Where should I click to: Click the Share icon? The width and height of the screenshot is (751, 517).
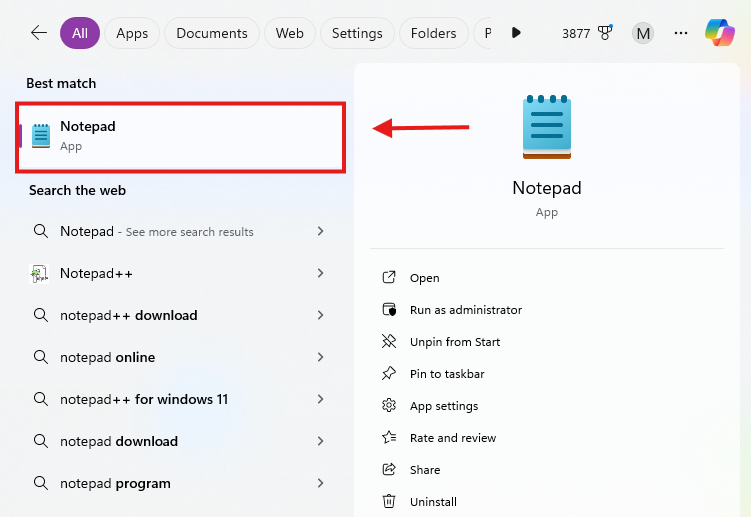(x=389, y=470)
